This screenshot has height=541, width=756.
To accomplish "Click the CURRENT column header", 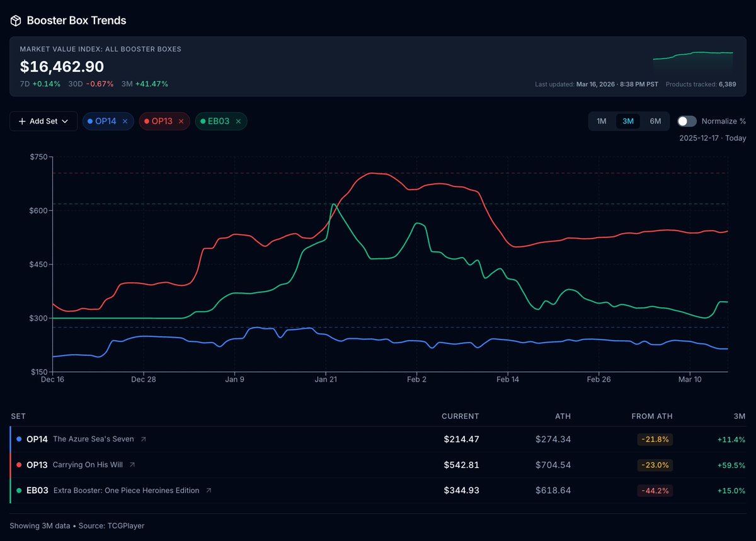I will [x=461, y=416].
